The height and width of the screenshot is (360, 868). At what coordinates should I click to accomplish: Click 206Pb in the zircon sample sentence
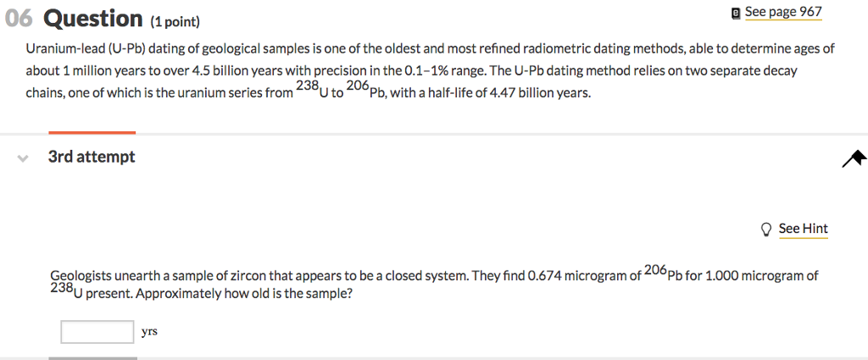click(x=663, y=274)
